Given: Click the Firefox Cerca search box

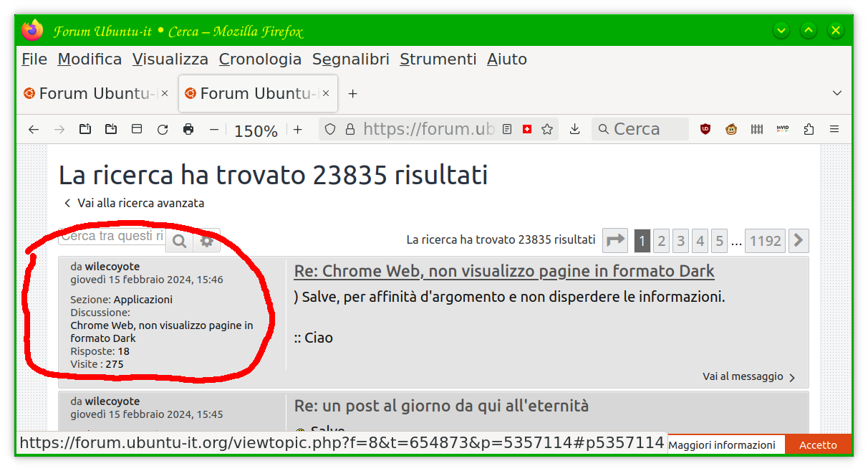Looking at the screenshot, I should click(640, 129).
